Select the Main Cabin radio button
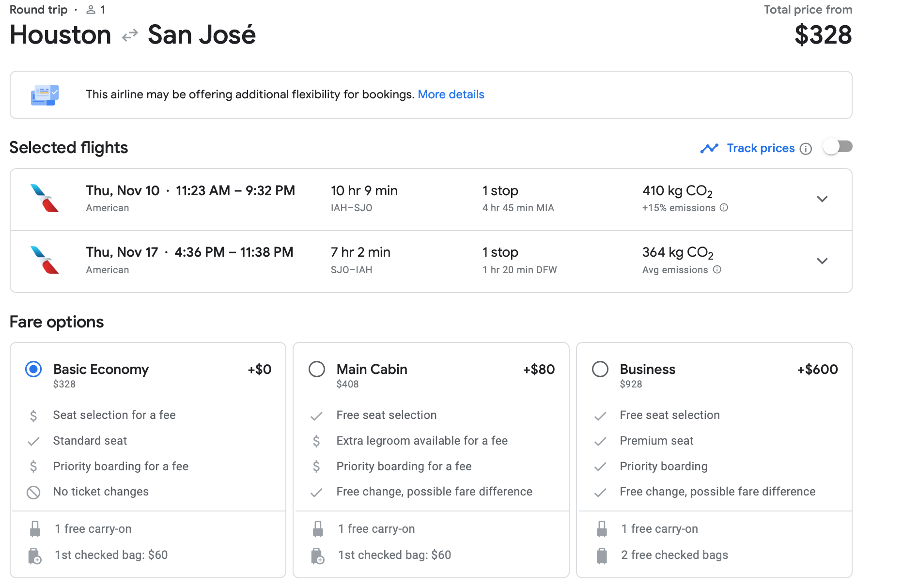The width and height of the screenshot is (903, 588). click(317, 370)
